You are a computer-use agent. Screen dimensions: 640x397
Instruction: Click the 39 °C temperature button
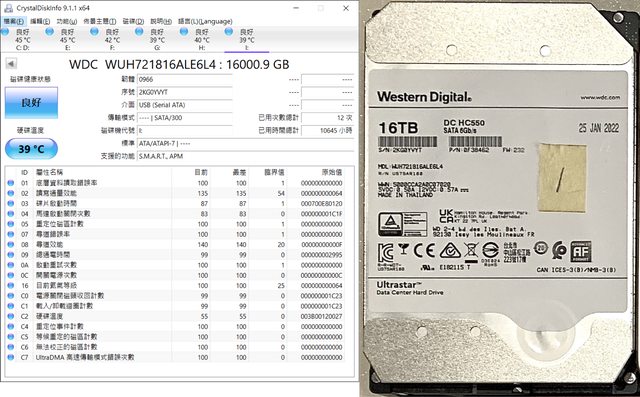(x=31, y=149)
